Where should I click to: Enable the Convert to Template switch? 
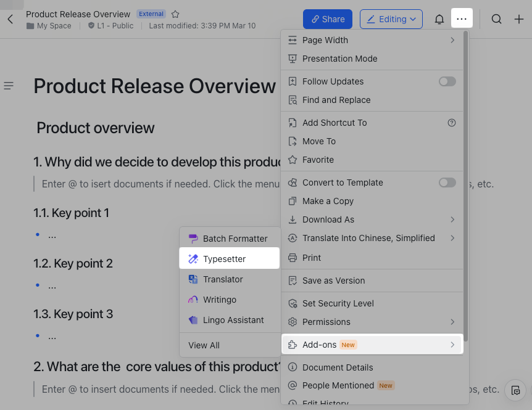tap(447, 182)
